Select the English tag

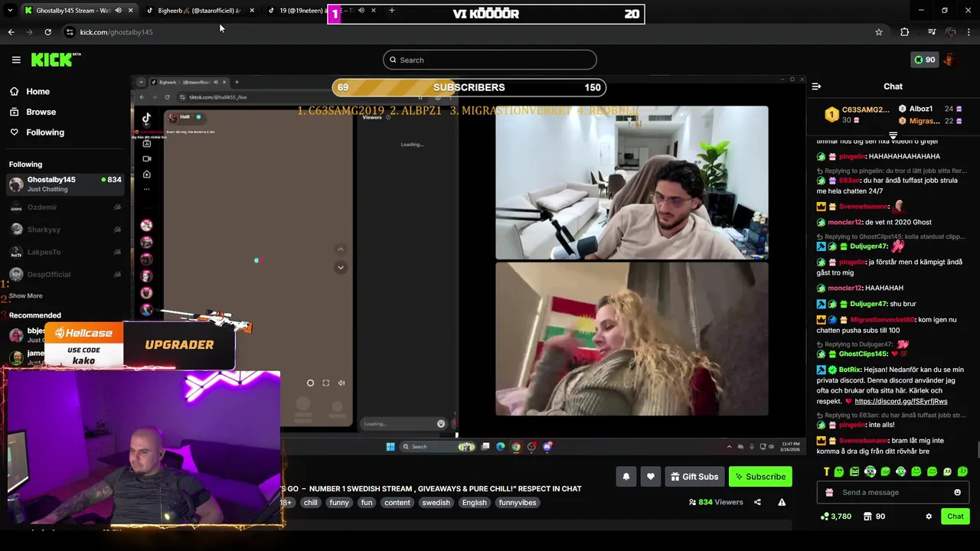pyautogui.click(x=474, y=503)
